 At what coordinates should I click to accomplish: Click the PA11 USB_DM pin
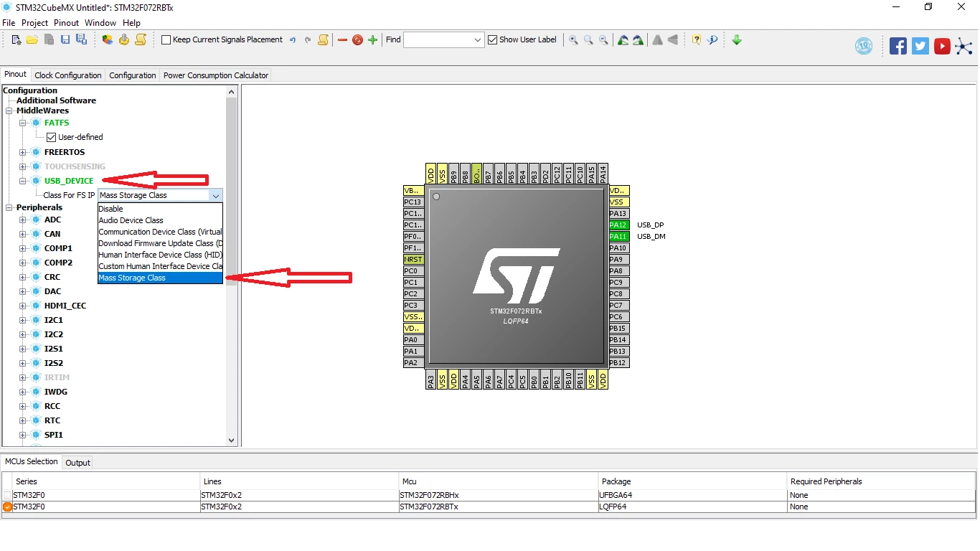tap(618, 237)
